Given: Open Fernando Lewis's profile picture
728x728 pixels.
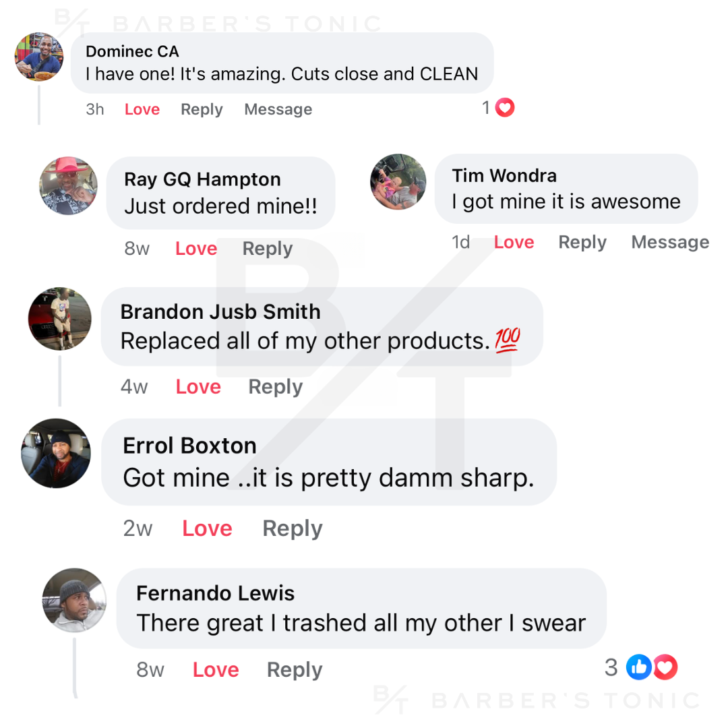Looking at the screenshot, I should coord(74,600).
